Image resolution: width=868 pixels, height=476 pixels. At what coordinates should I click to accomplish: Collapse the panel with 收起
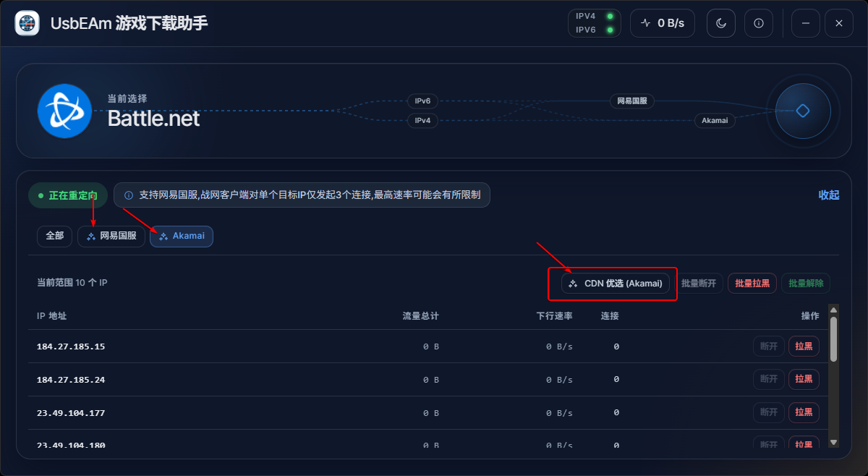point(828,195)
